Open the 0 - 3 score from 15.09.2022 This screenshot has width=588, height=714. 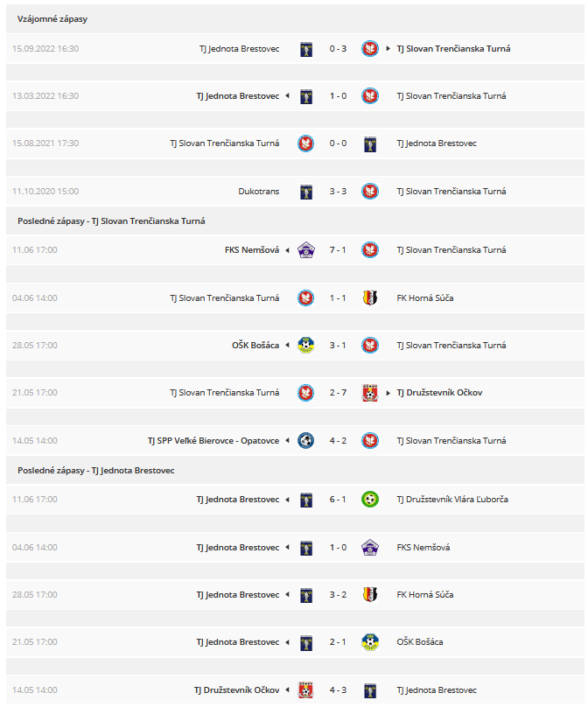tap(338, 49)
